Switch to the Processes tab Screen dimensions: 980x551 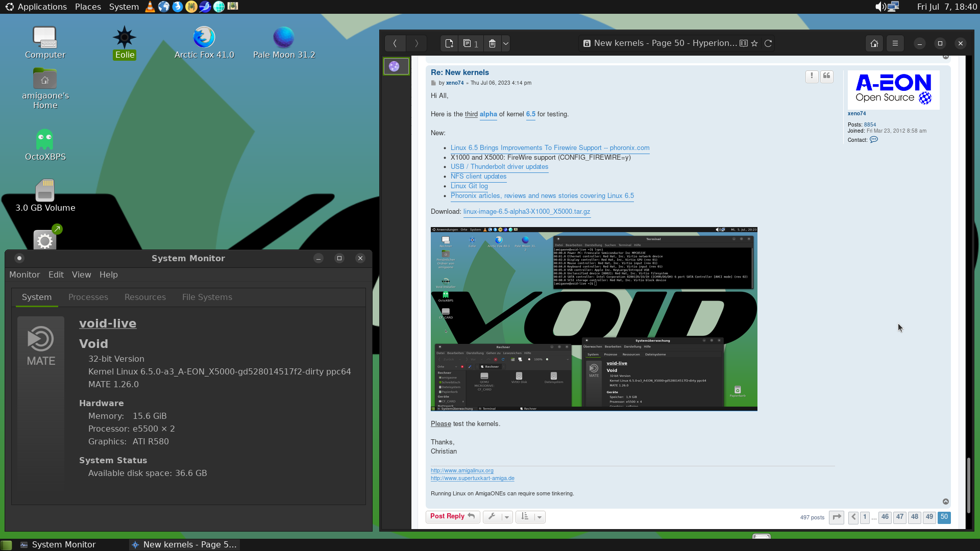click(88, 297)
